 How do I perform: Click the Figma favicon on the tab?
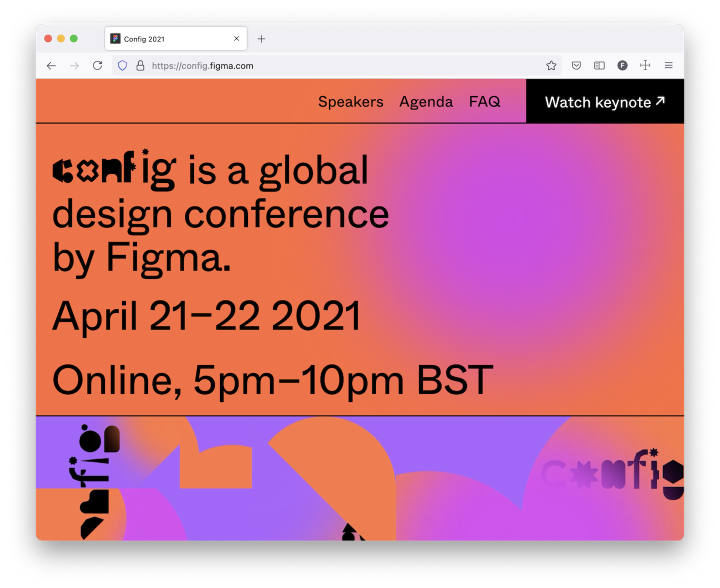point(115,38)
